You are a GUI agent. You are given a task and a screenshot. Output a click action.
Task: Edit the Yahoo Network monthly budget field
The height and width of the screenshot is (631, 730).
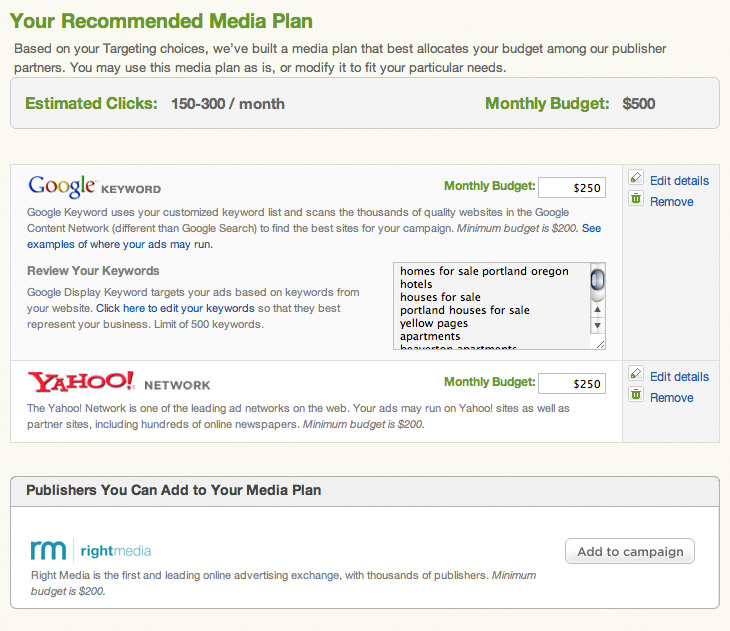[x=572, y=384]
